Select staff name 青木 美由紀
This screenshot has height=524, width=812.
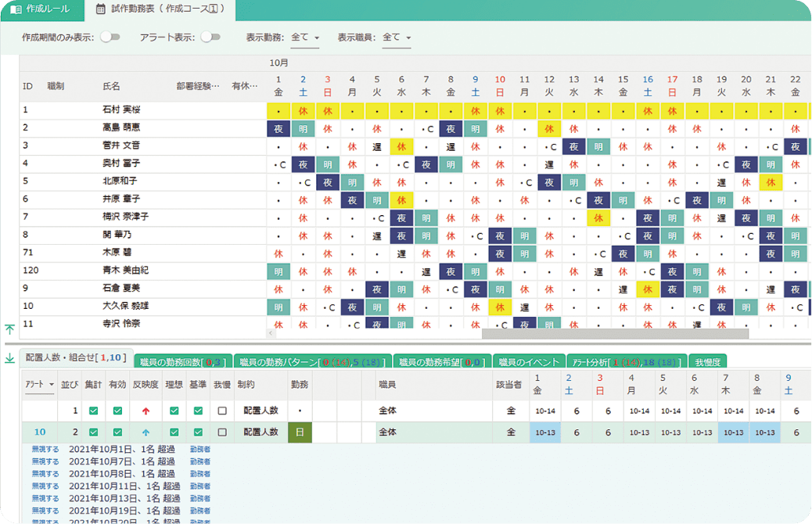(126, 271)
